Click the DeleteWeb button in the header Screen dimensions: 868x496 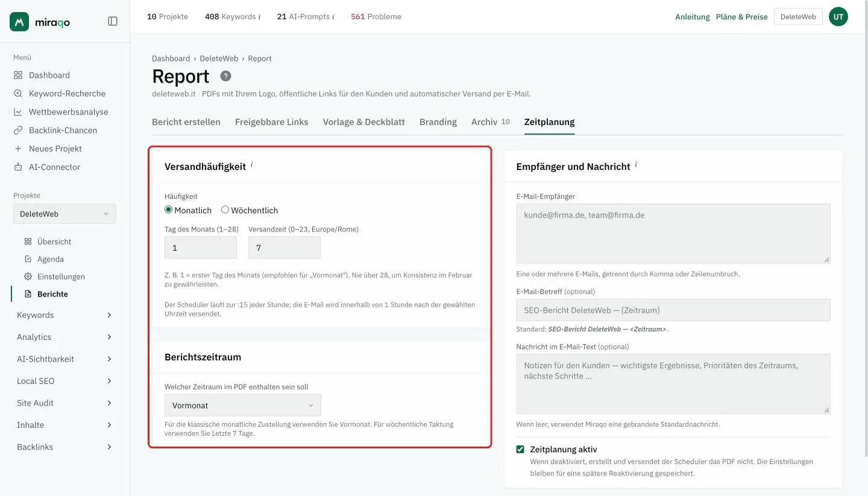tap(798, 17)
